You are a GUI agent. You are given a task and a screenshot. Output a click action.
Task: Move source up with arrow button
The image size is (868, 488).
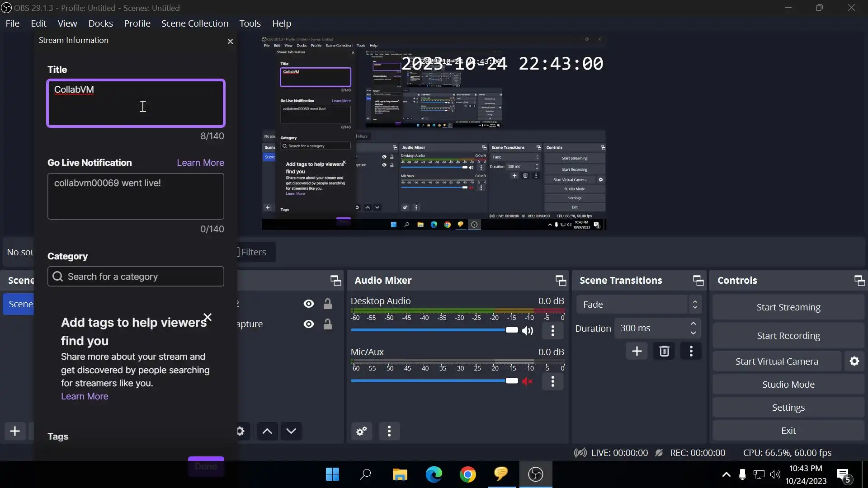(x=267, y=431)
